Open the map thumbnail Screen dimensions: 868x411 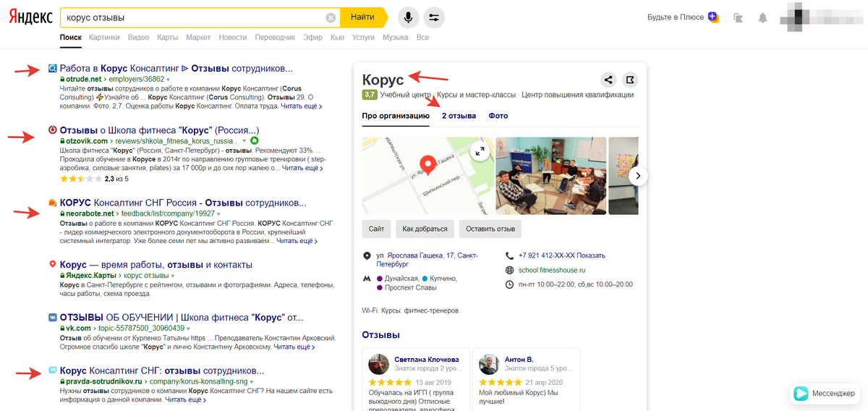tap(427, 176)
